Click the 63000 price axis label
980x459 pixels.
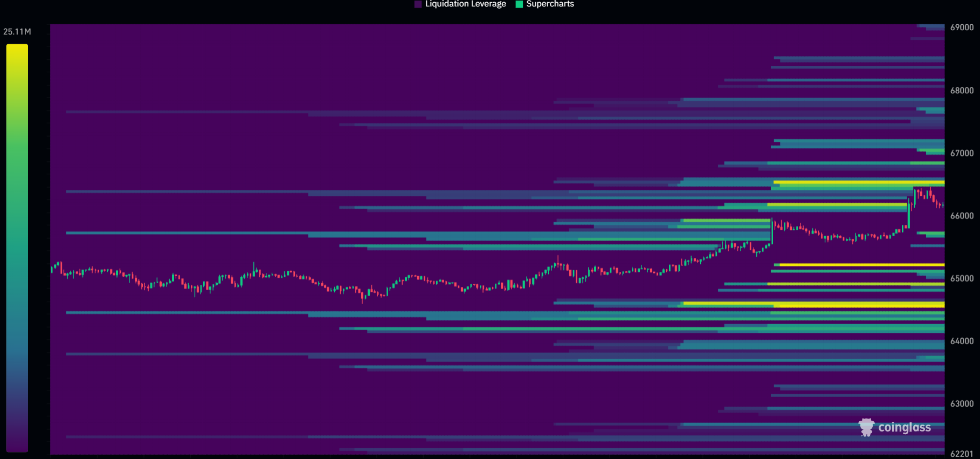962,403
